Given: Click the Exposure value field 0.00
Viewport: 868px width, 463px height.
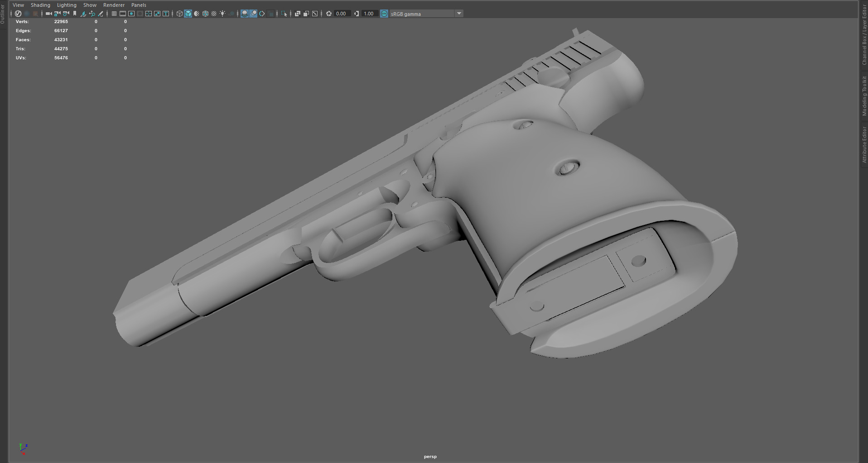Looking at the screenshot, I should (342, 14).
